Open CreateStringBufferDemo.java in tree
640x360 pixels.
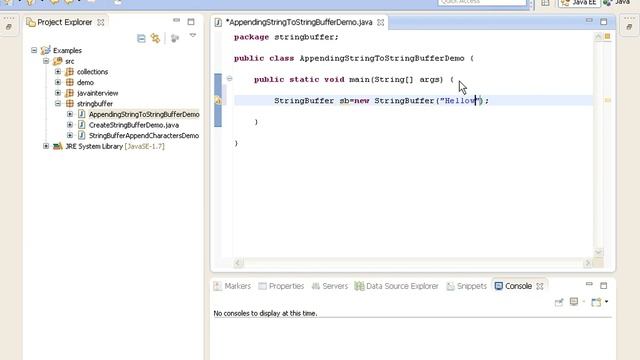coord(134,125)
